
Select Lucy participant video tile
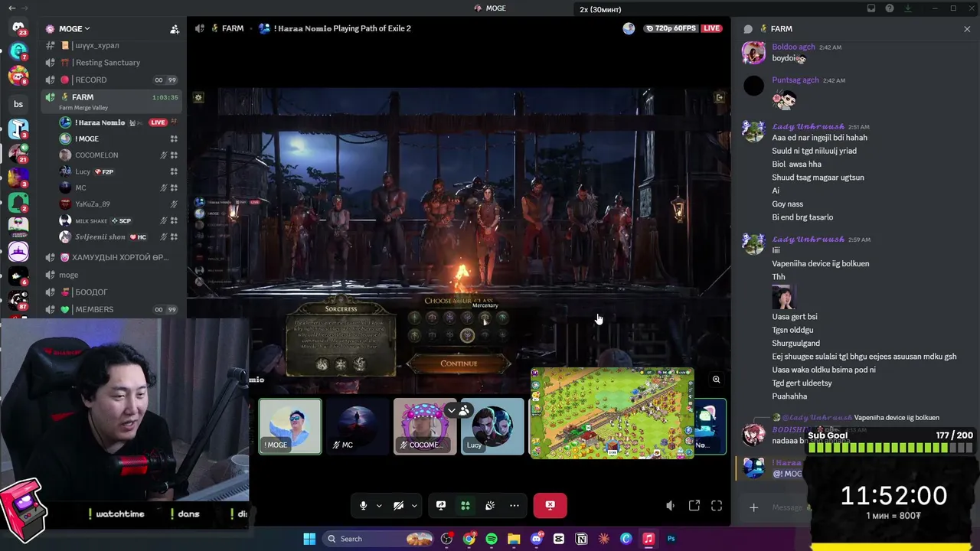pyautogui.click(x=492, y=426)
